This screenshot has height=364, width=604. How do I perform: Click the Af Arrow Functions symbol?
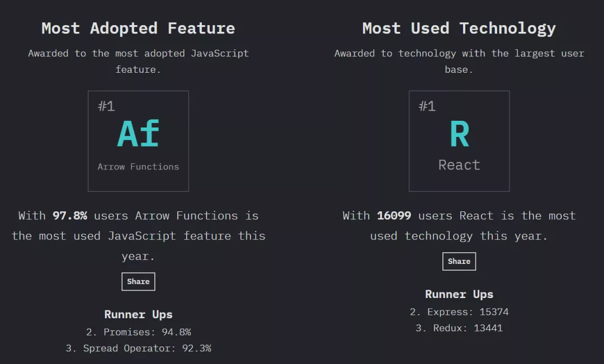click(x=138, y=135)
